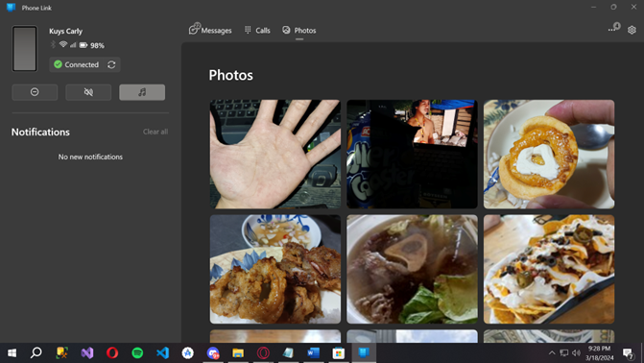Open the more options menu with notification badge

point(614,29)
